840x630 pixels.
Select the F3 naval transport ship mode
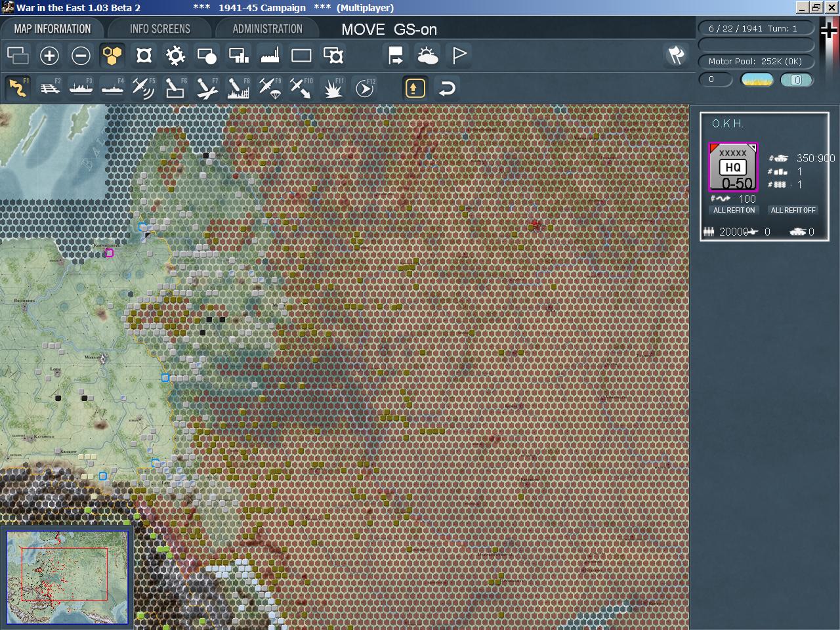tap(81, 88)
